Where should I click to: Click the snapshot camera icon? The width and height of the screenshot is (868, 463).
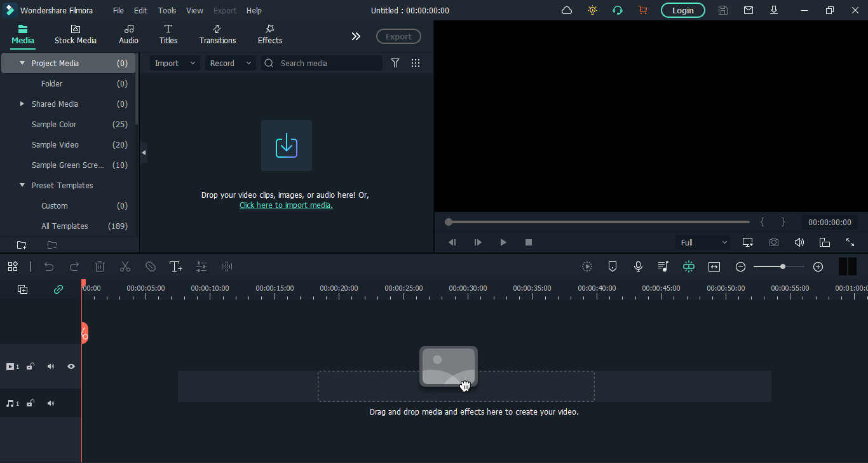tap(773, 242)
